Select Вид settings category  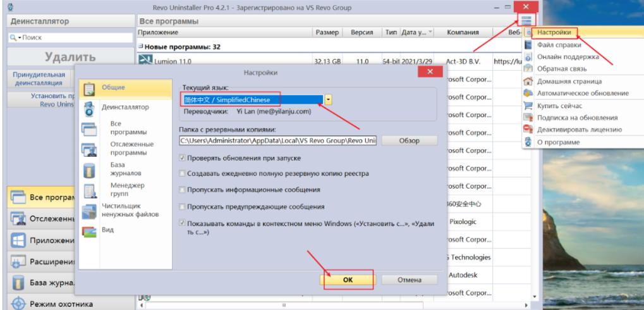coord(108,230)
